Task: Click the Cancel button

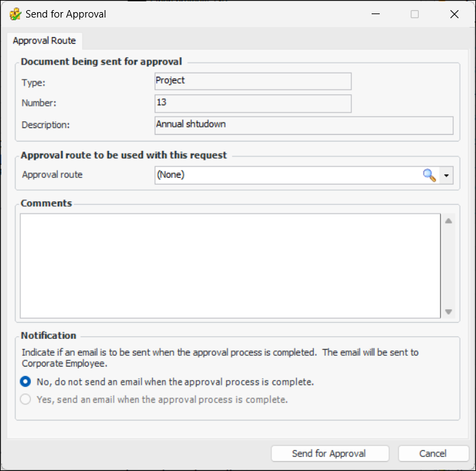Action: tap(433, 453)
